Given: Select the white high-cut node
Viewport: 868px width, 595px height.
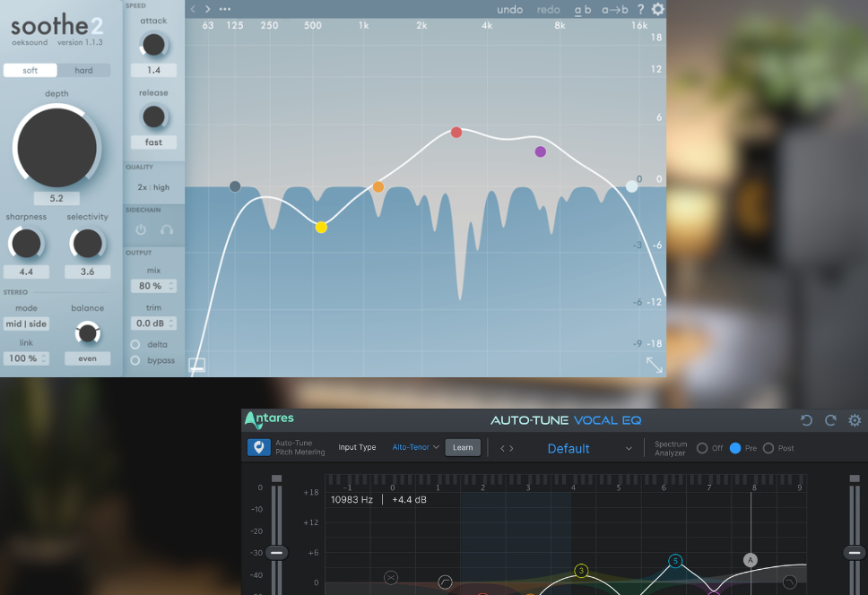Looking at the screenshot, I should [x=631, y=187].
